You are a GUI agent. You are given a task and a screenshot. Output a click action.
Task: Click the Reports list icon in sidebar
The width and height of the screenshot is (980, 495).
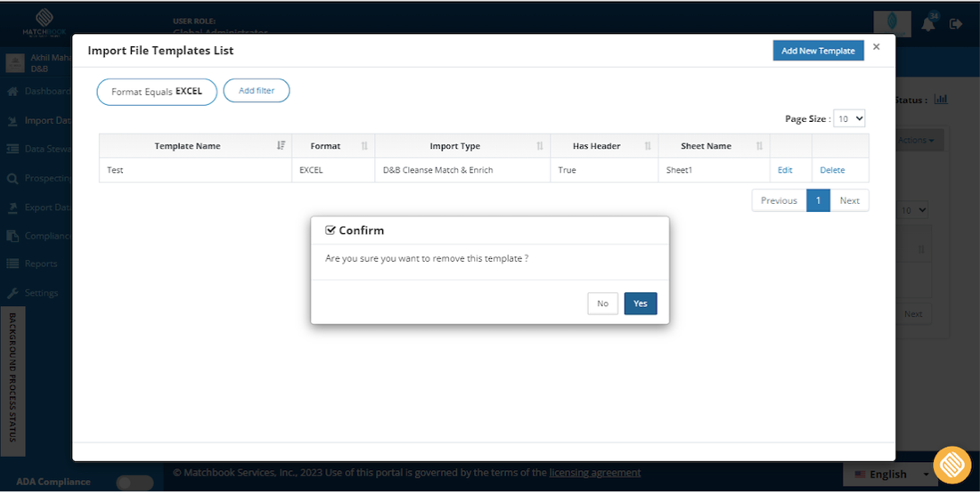[x=12, y=264]
